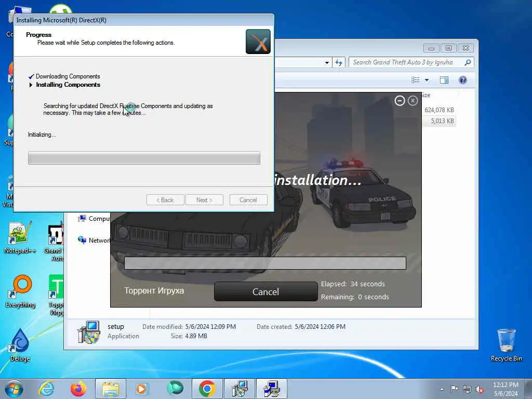Click the search magnifier icon in Explorer
The height and width of the screenshot is (399, 532).
[x=468, y=62]
